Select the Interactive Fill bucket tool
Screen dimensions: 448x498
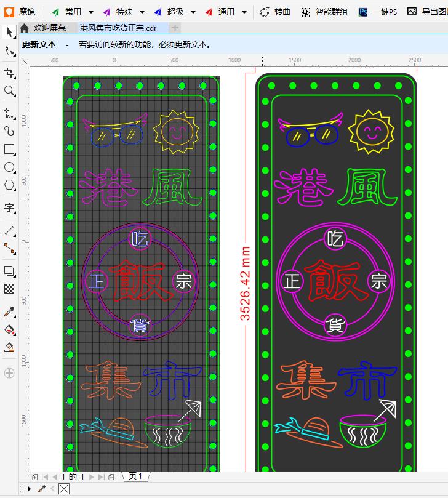9,330
